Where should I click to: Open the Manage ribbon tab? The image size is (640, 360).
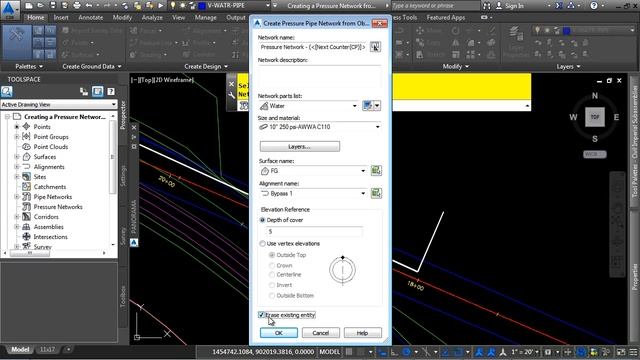(x=205, y=18)
